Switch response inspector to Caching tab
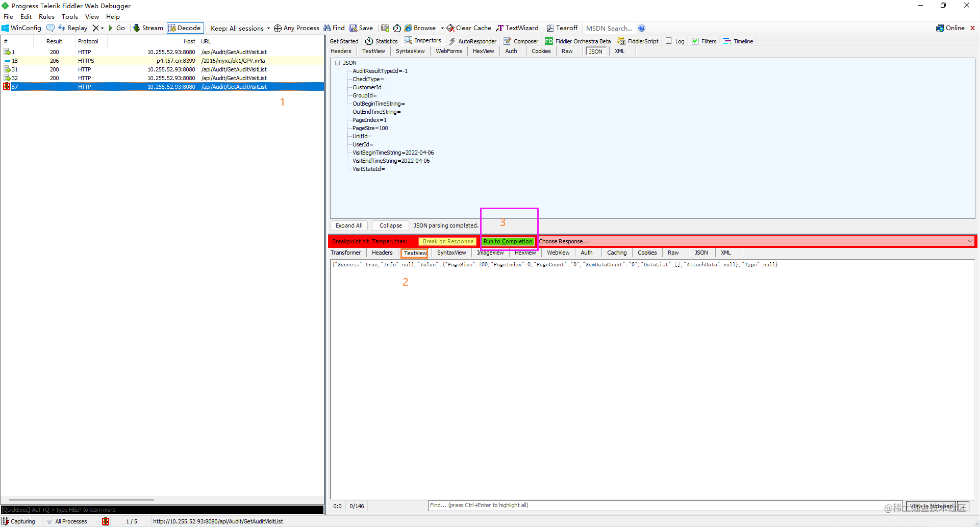Viewport: 980px width, 527px height. point(616,253)
